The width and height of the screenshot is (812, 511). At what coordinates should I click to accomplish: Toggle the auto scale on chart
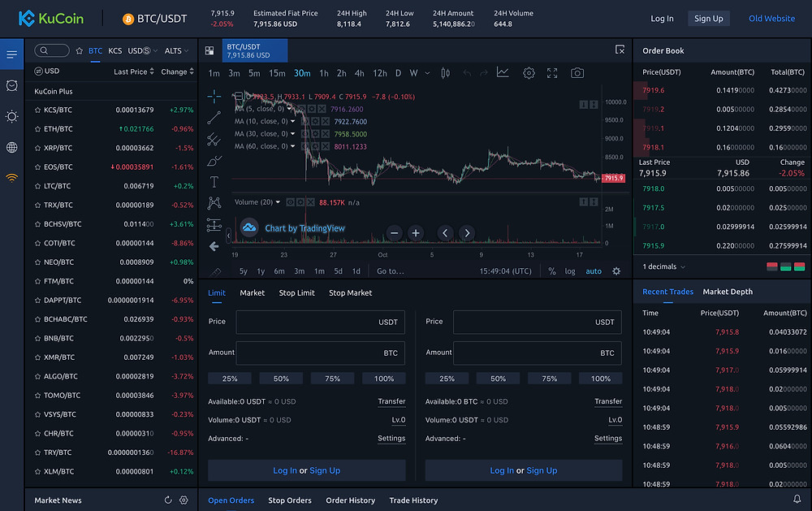594,271
